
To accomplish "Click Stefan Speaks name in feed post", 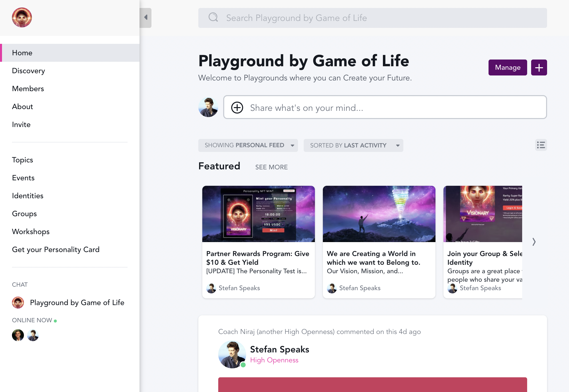I will 280,349.
